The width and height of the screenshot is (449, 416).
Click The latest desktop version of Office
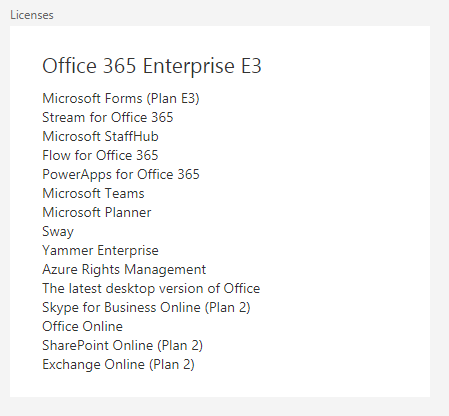151,288
